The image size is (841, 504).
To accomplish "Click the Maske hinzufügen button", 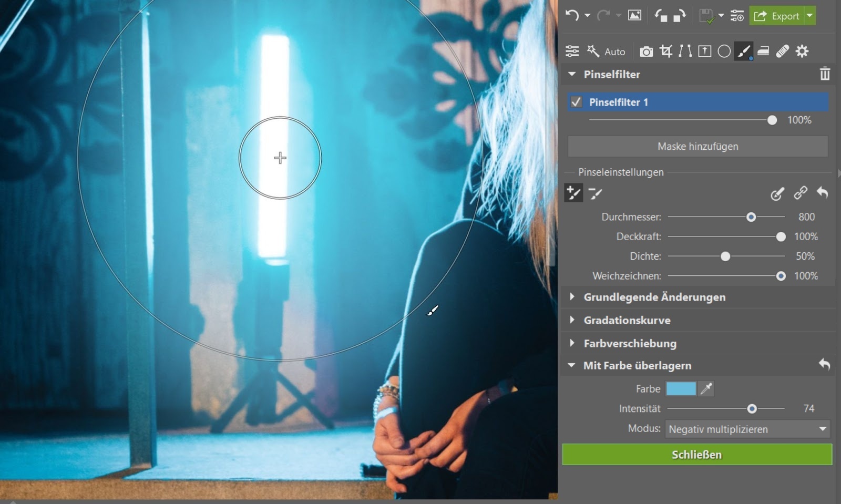I will [698, 147].
